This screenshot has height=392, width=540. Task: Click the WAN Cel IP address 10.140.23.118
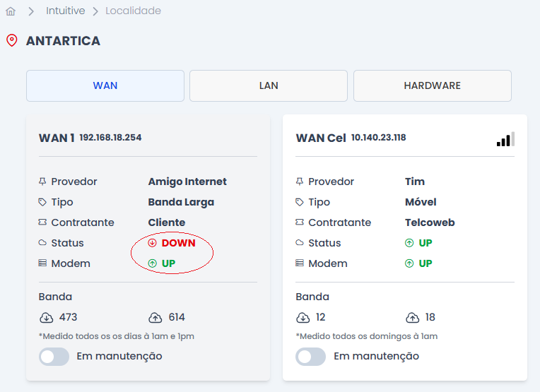(378, 138)
